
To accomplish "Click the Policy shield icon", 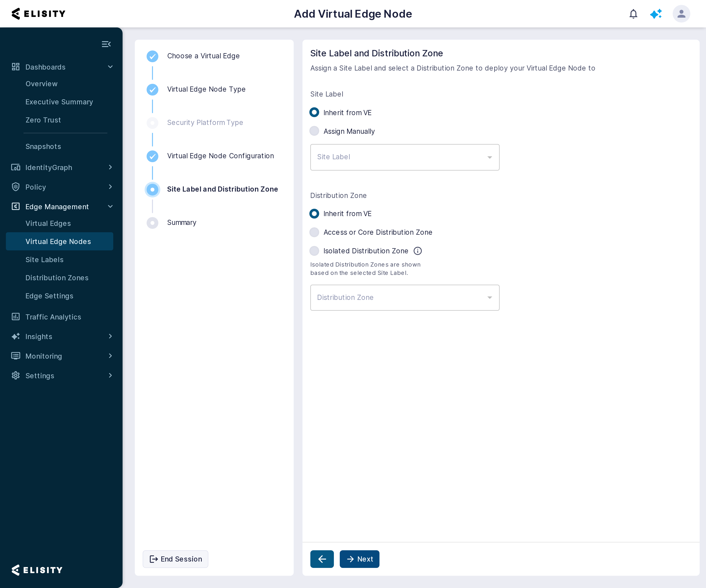I will pos(15,187).
